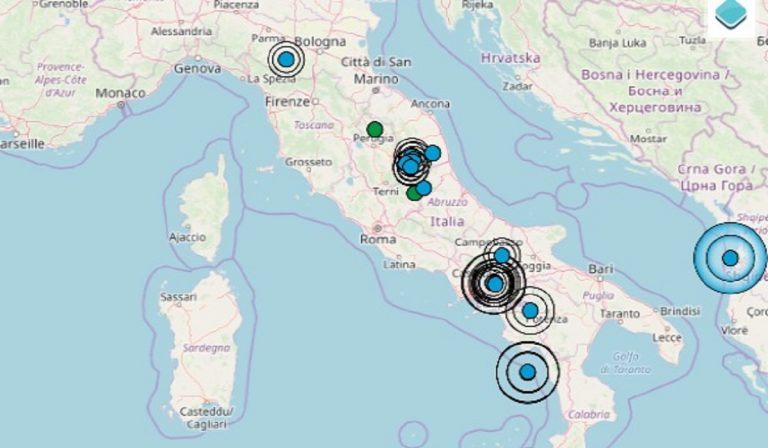This screenshot has width=768, height=448.
Task: Select the blue marker beside Terni's green marker
Action: [x=423, y=188]
